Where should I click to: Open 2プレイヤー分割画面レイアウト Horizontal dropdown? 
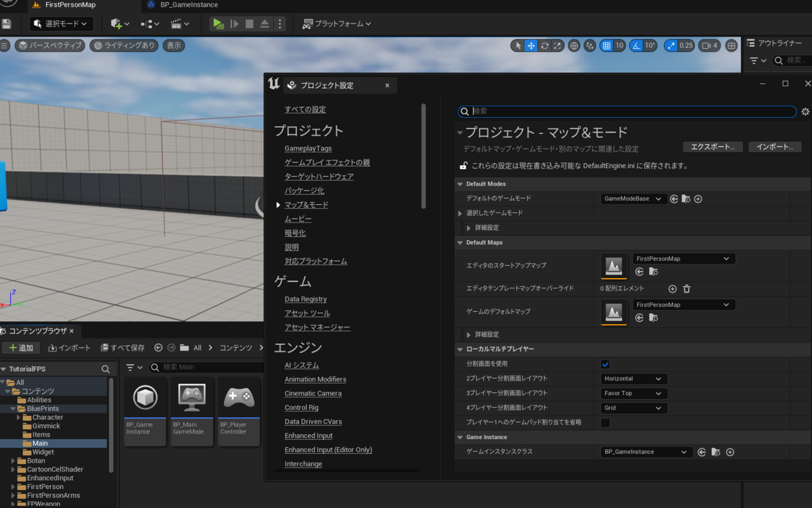pos(634,379)
